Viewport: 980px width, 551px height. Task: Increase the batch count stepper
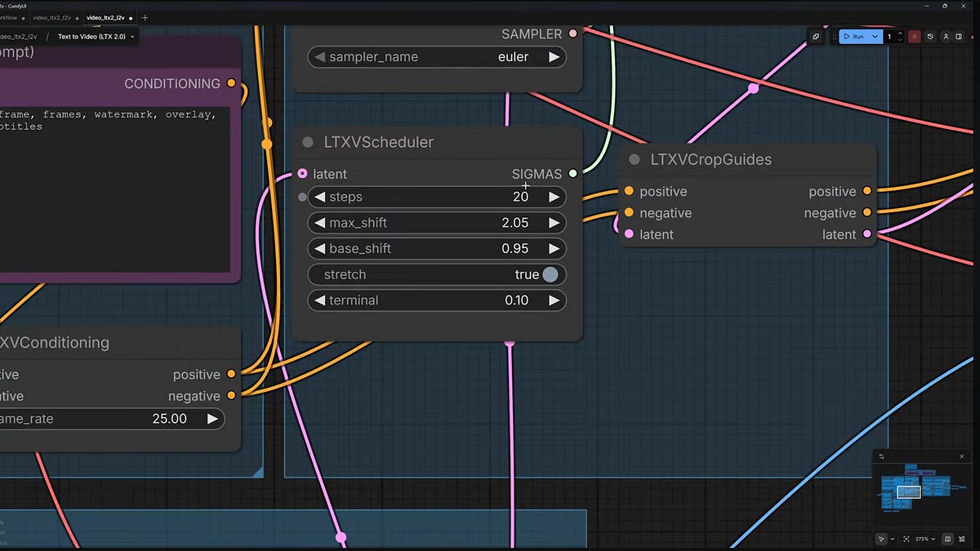900,33
